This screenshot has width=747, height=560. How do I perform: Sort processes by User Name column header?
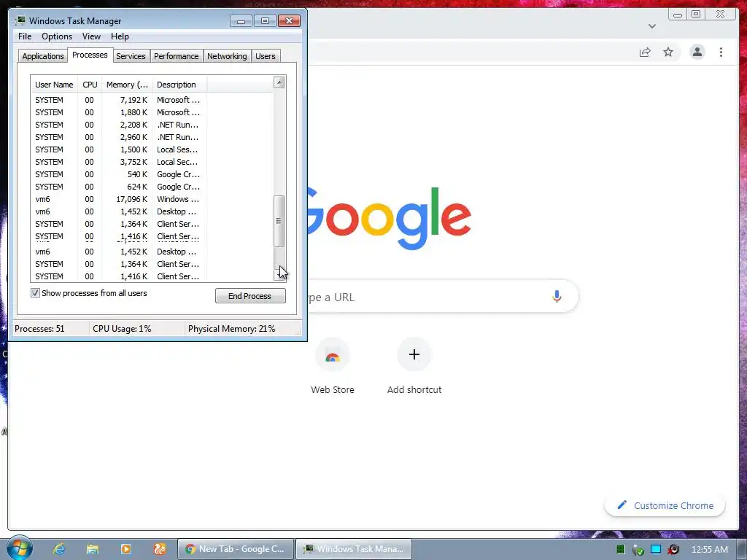click(54, 85)
